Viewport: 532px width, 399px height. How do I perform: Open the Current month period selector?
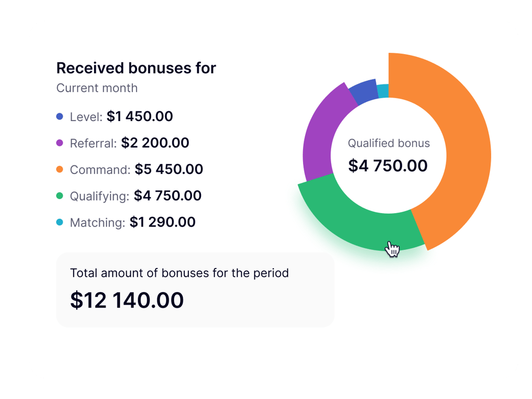97,88
